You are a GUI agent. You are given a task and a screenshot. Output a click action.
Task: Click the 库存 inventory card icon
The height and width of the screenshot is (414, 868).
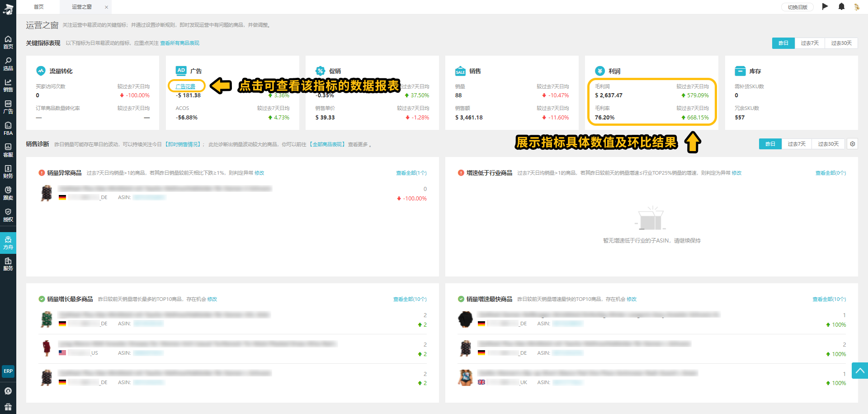(x=740, y=71)
